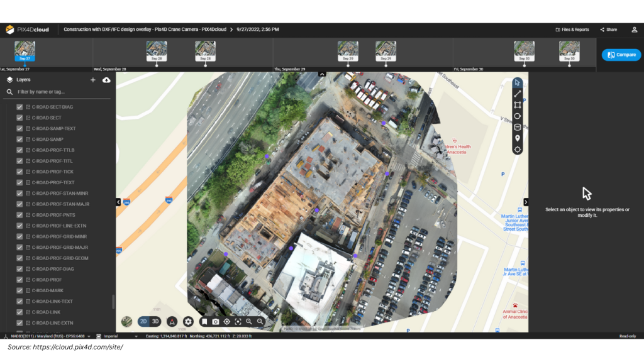The width and height of the screenshot is (644, 362).
Task: Open the coordinate system dropdown
Action: (x=89, y=337)
